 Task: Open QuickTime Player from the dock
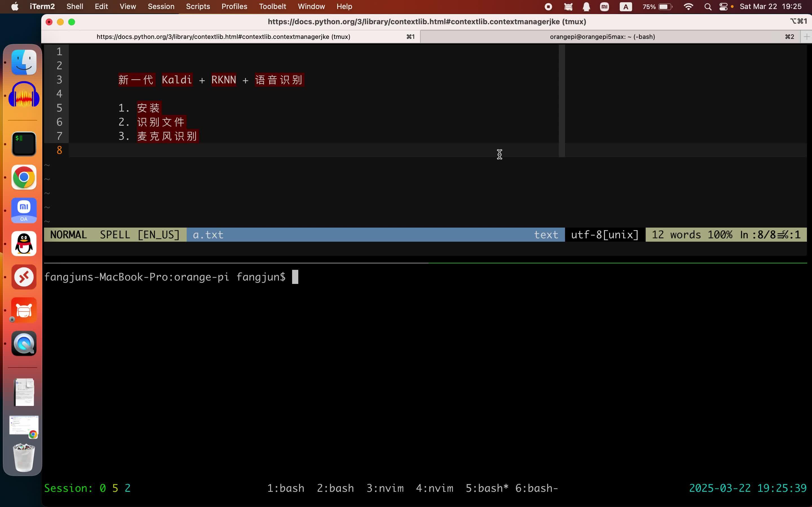pyautogui.click(x=24, y=343)
